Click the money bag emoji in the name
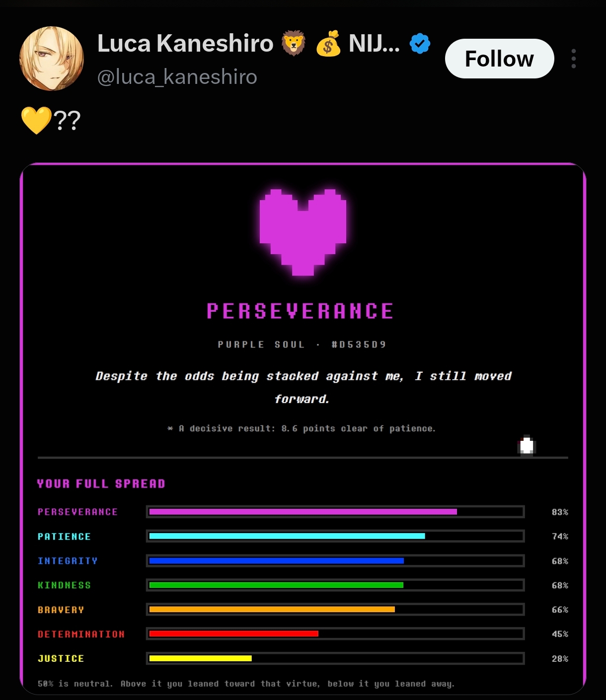 coord(328,43)
